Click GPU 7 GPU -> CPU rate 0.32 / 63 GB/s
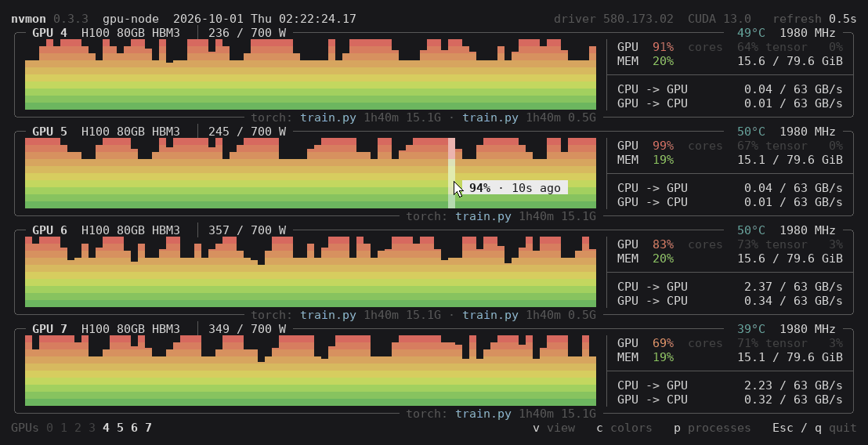The width and height of the screenshot is (868, 445). click(794, 399)
